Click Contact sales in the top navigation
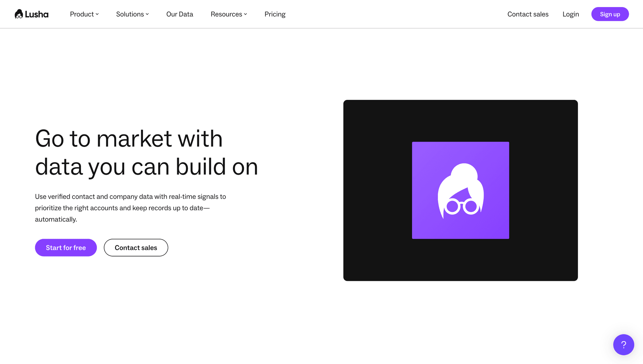 528,14
